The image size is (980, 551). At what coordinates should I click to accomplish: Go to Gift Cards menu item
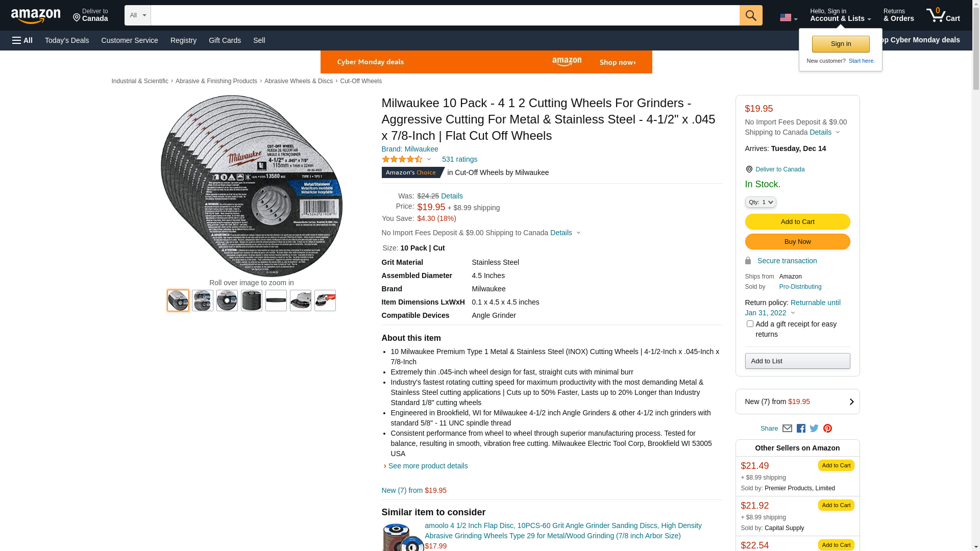coord(225,40)
